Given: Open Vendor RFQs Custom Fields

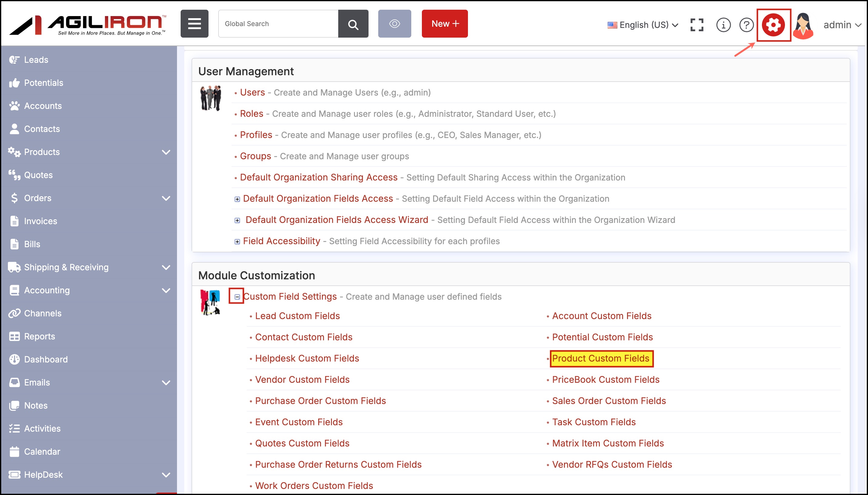Looking at the screenshot, I should (612, 465).
